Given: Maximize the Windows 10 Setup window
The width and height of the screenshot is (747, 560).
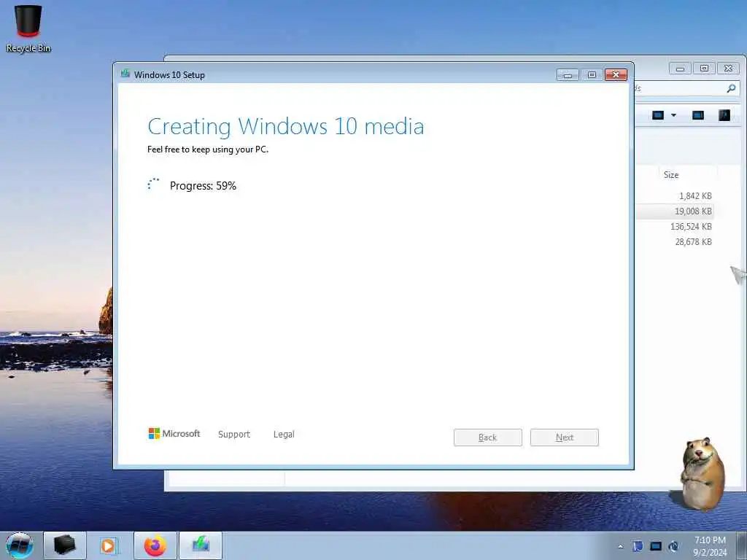Looking at the screenshot, I should 592,75.
